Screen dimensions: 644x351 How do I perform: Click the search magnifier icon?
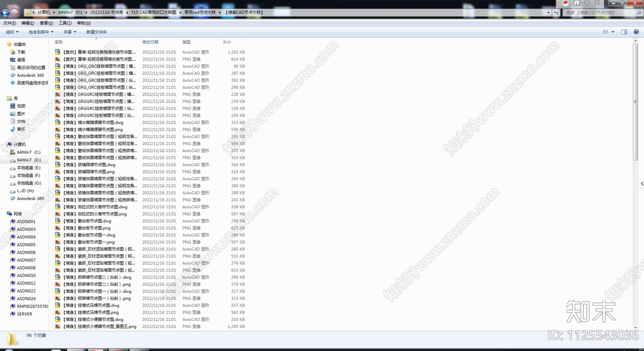(639, 12)
